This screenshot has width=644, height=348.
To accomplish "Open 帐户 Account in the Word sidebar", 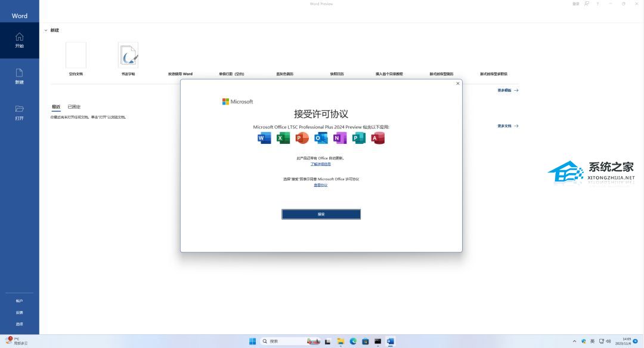I will 19,301.
